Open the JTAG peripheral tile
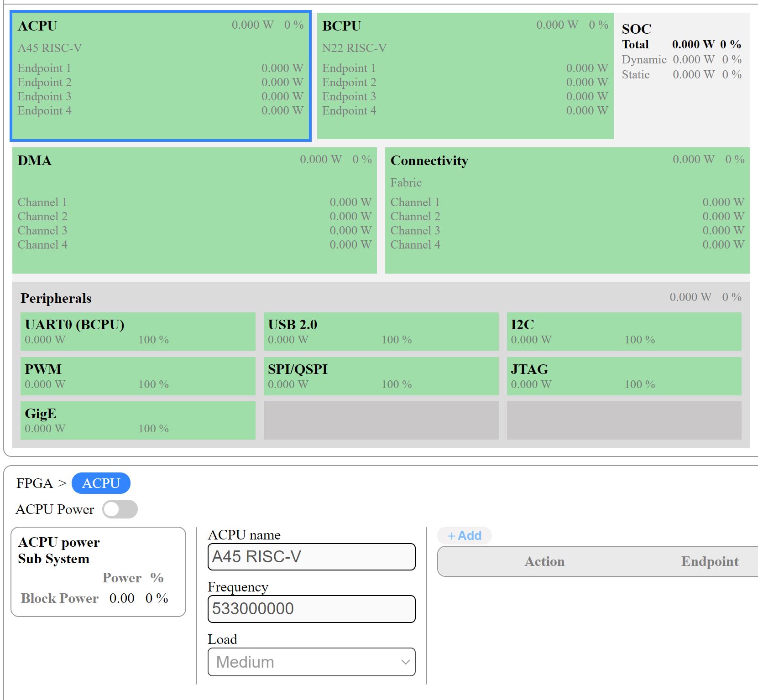 pos(624,376)
